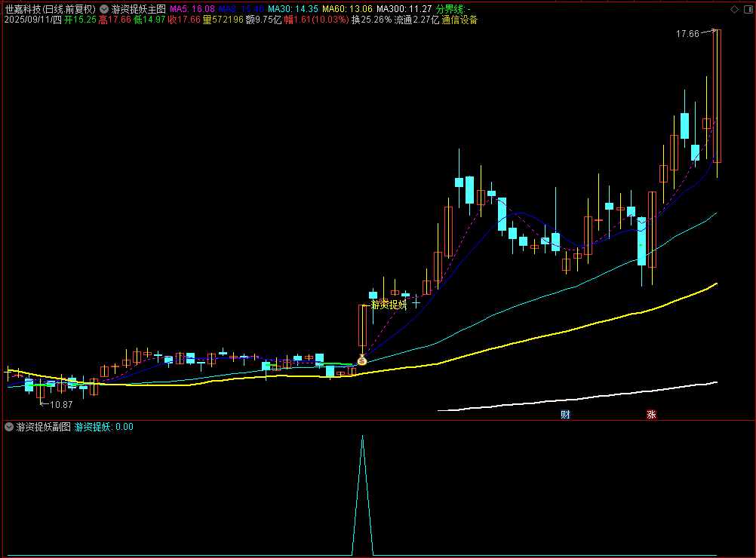The width and height of the screenshot is (756, 558).
Task: Click the low price 低14.97
Action: [149, 20]
